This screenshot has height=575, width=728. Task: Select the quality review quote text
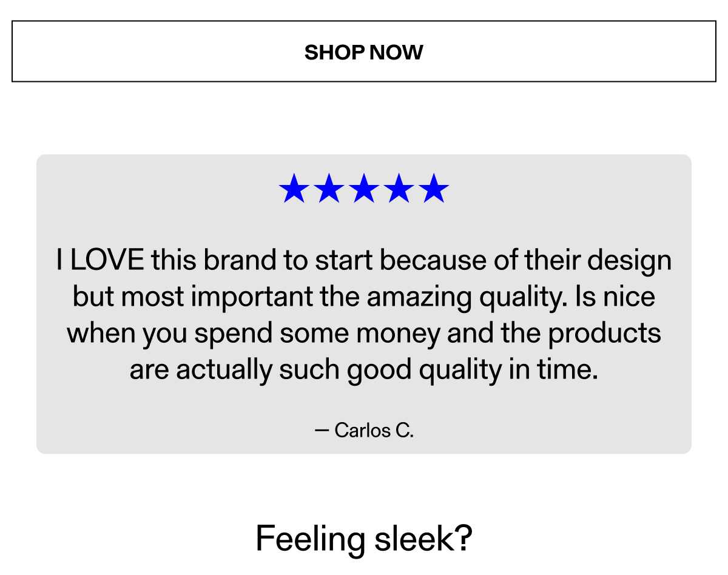[364, 314]
